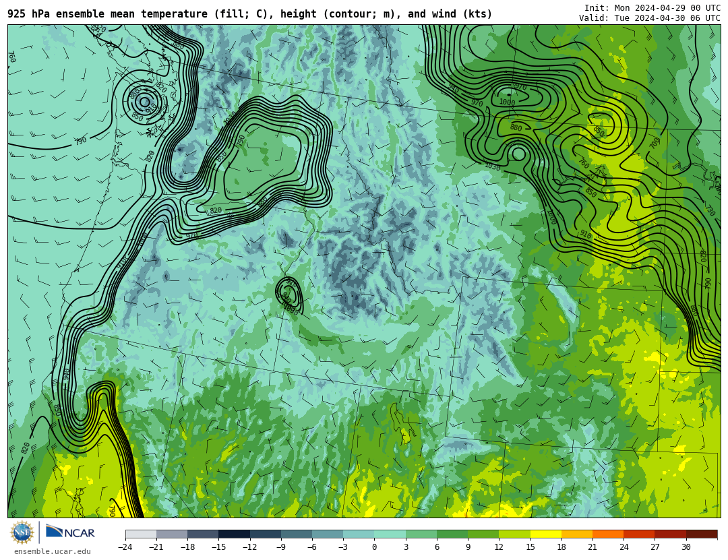
Task: Click the Init: Mon 2024-04-29 00 UTC text
Action: (x=653, y=8)
